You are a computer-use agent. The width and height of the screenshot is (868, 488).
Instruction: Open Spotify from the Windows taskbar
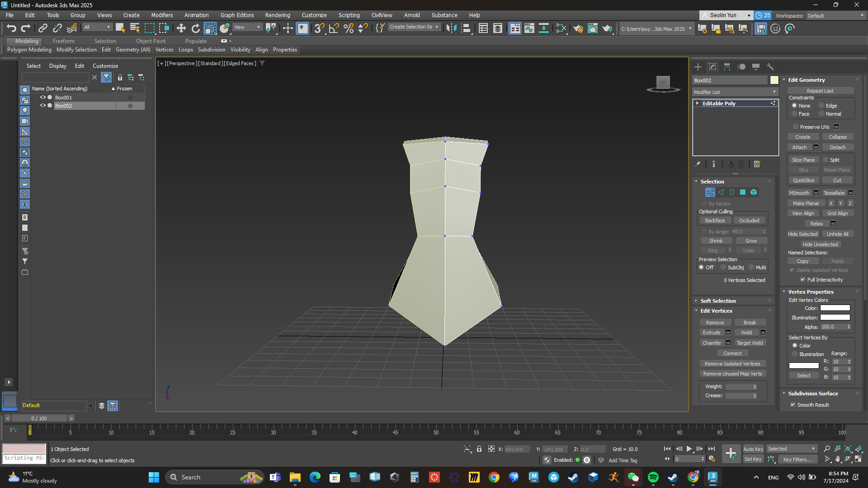pos(653,477)
